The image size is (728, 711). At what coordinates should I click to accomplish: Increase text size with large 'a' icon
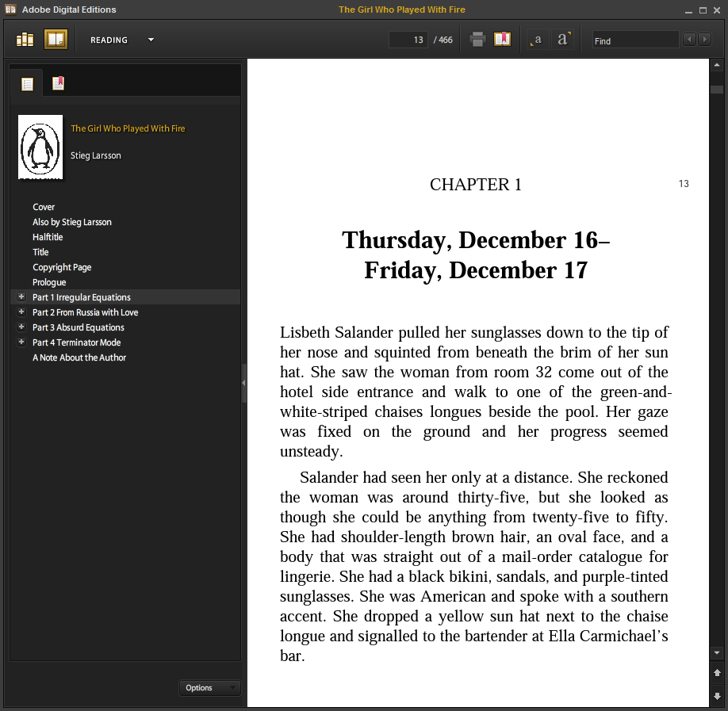563,40
